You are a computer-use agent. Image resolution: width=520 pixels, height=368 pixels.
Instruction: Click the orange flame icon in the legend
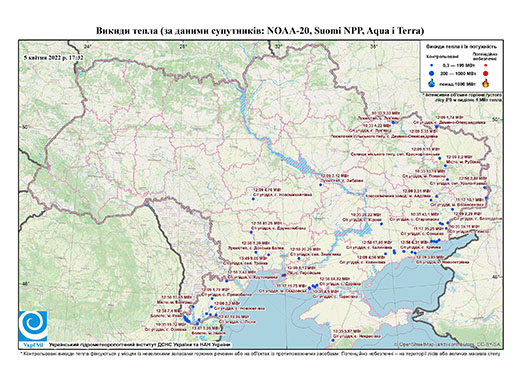486,83
